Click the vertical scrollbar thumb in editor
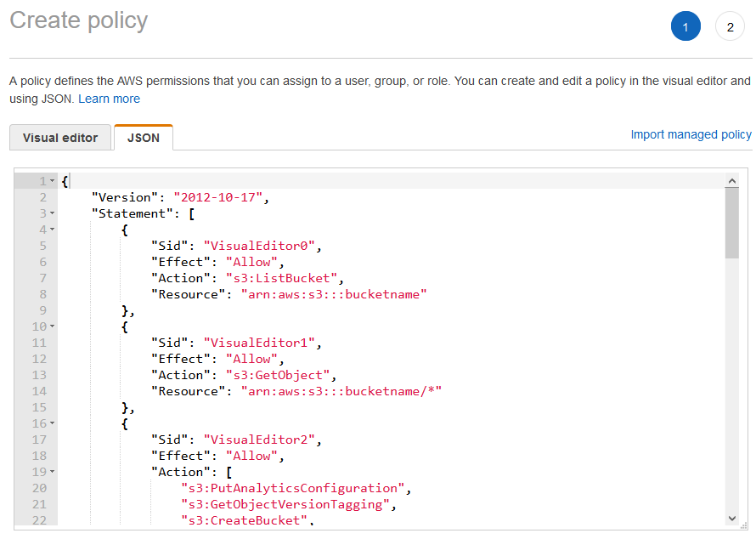 pyautogui.click(x=731, y=223)
